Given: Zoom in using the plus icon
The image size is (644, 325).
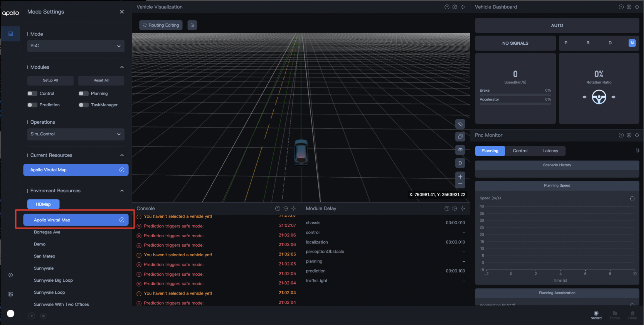Looking at the screenshot, I should point(460,176).
